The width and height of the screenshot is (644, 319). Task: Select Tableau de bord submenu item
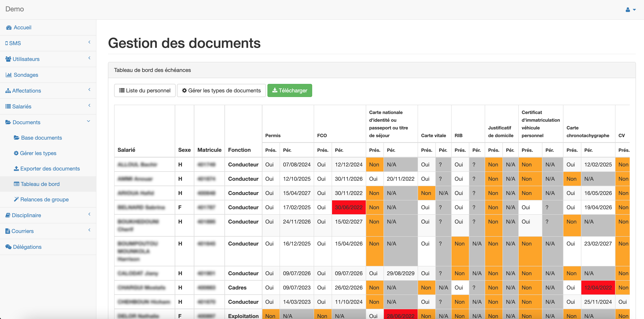48,184
